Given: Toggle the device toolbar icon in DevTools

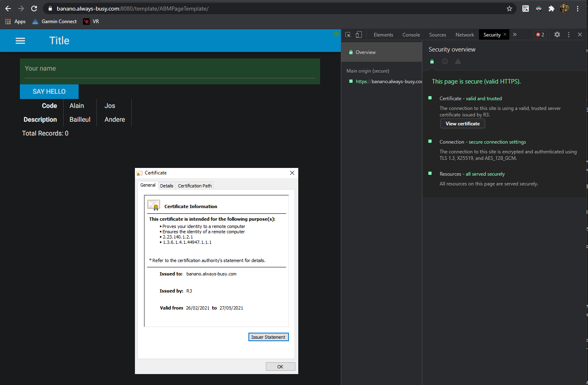Looking at the screenshot, I should [x=359, y=35].
